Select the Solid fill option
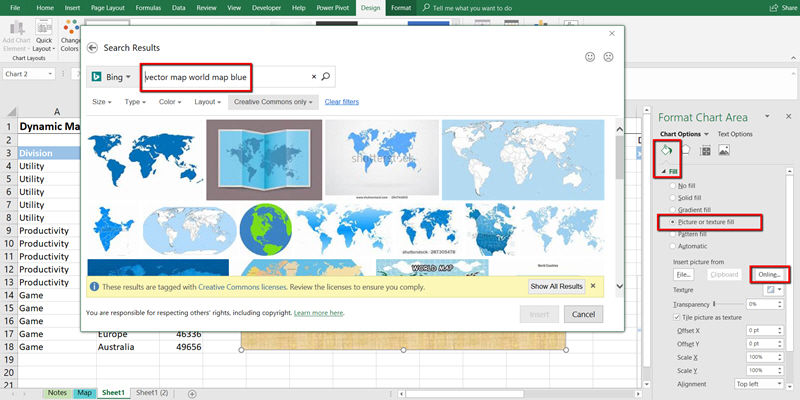Screen dimensions: 800x400 coord(672,198)
